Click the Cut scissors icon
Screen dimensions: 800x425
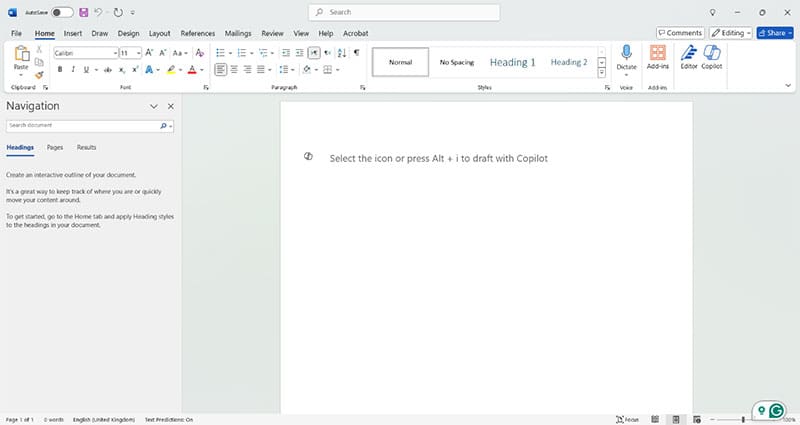point(39,49)
